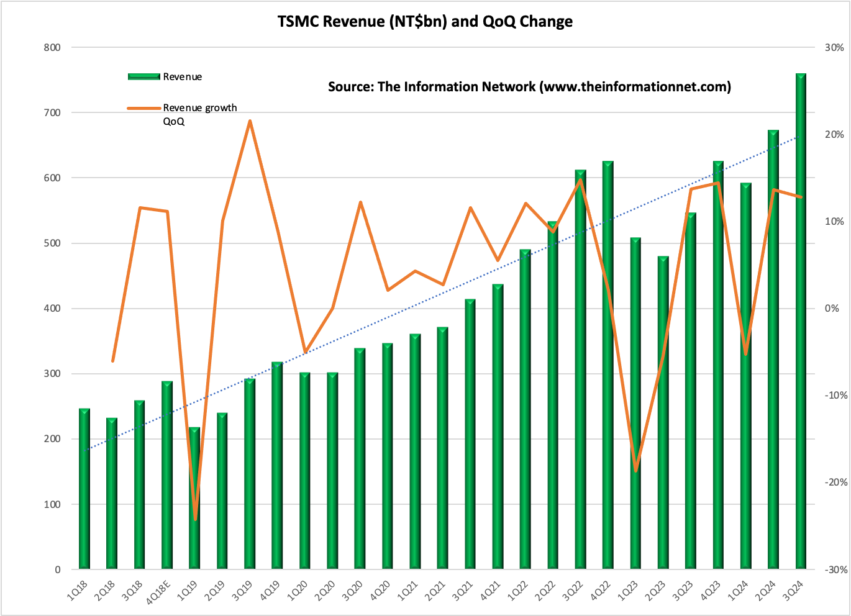Select the 1Q23 revenue bar
851x616 pixels.
click(x=635, y=403)
